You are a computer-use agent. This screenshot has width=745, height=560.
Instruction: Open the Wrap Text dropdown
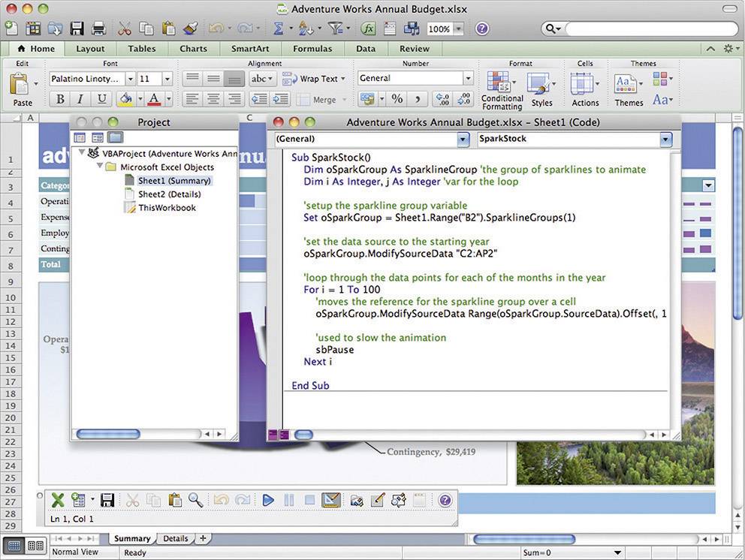343,78
